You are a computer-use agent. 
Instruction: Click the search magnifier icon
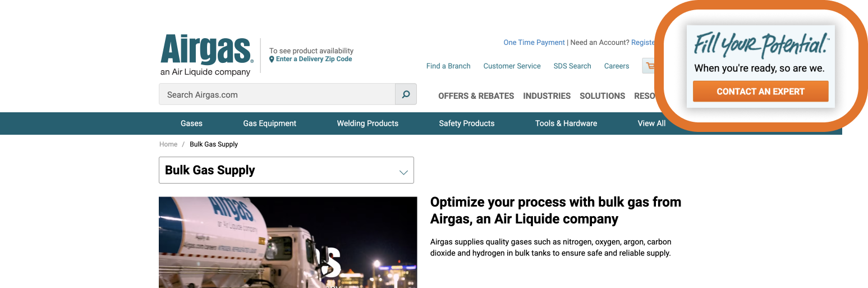[x=406, y=94]
